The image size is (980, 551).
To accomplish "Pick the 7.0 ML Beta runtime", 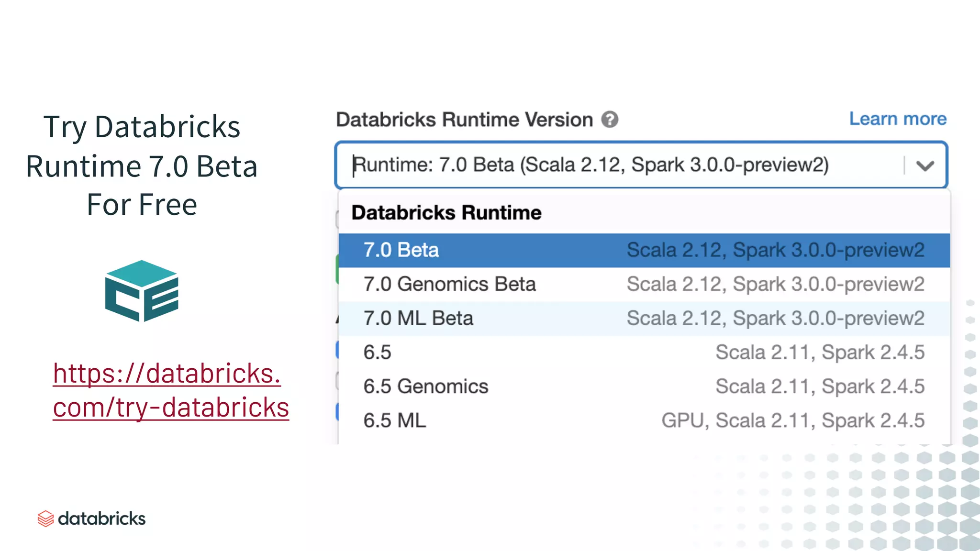I will [644, 318].
